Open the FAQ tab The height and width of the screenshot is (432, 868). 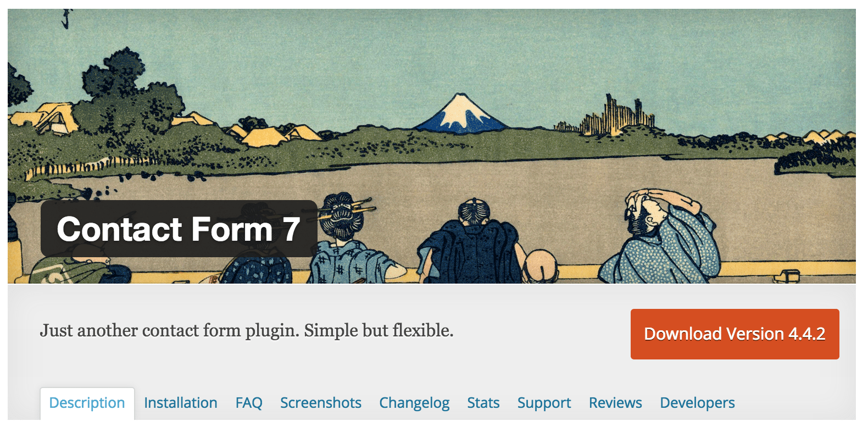point(249,403)
